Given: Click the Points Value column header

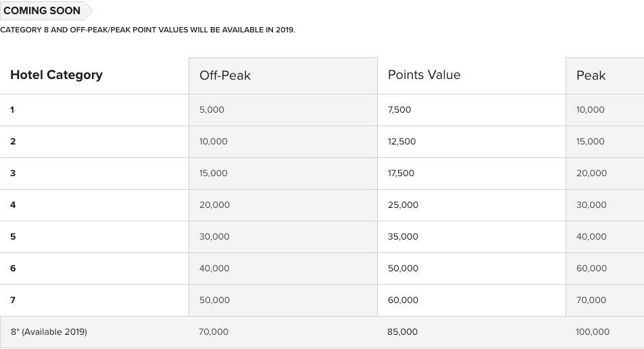Looking at the screenshot, I should coord(424,75).
